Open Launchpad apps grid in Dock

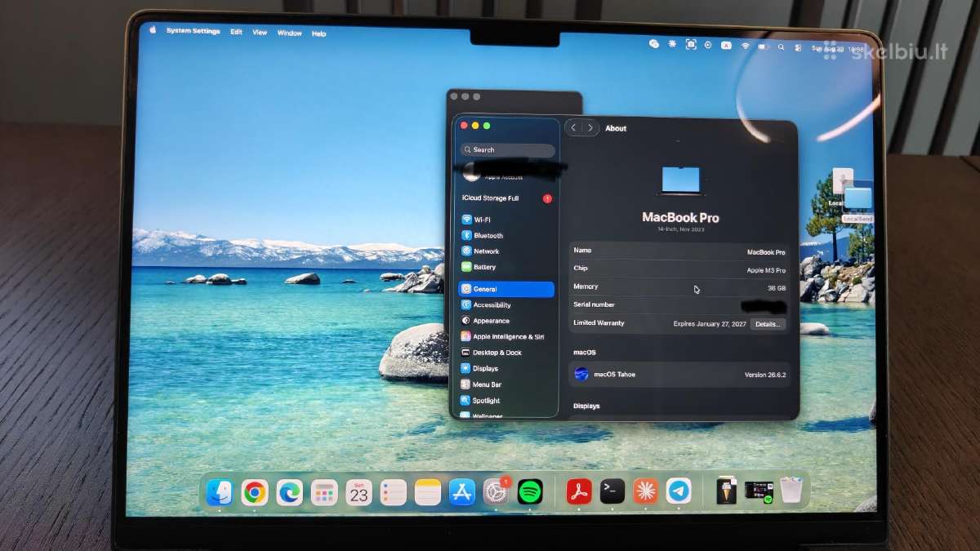(x=324, y=492)
